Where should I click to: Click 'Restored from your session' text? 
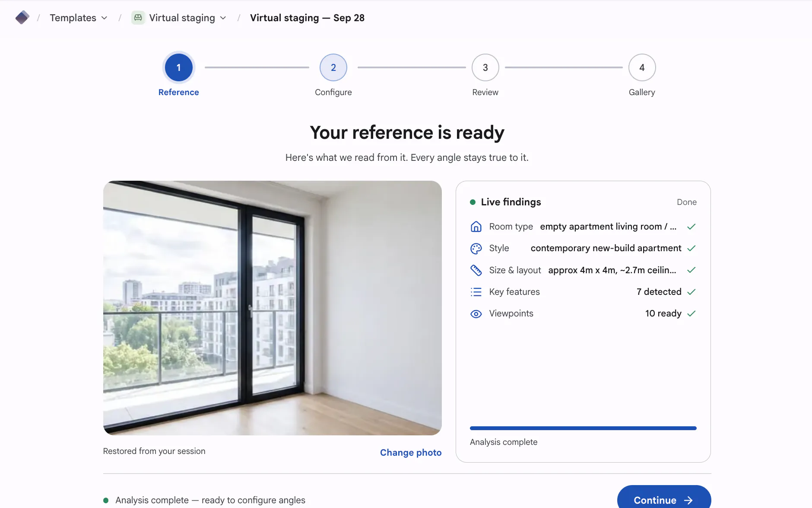pyautogui.click(x=154, y=451)
